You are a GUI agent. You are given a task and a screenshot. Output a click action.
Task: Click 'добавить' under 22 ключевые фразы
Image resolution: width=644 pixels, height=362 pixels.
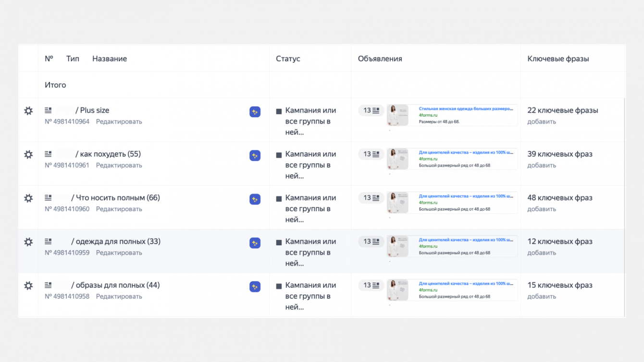[542, 122]
